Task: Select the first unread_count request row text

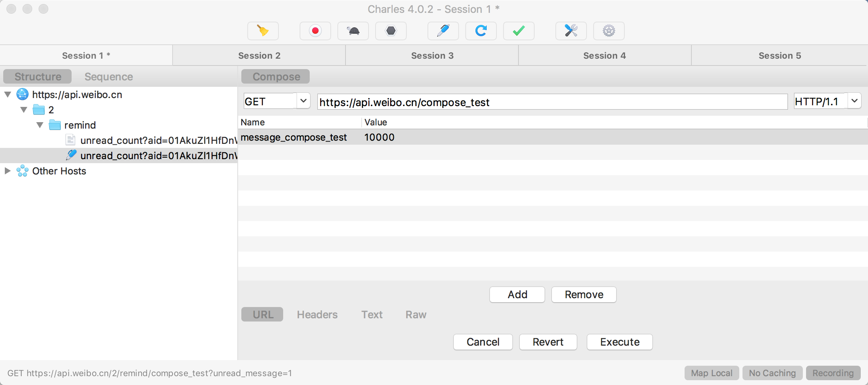Action: 158,140
